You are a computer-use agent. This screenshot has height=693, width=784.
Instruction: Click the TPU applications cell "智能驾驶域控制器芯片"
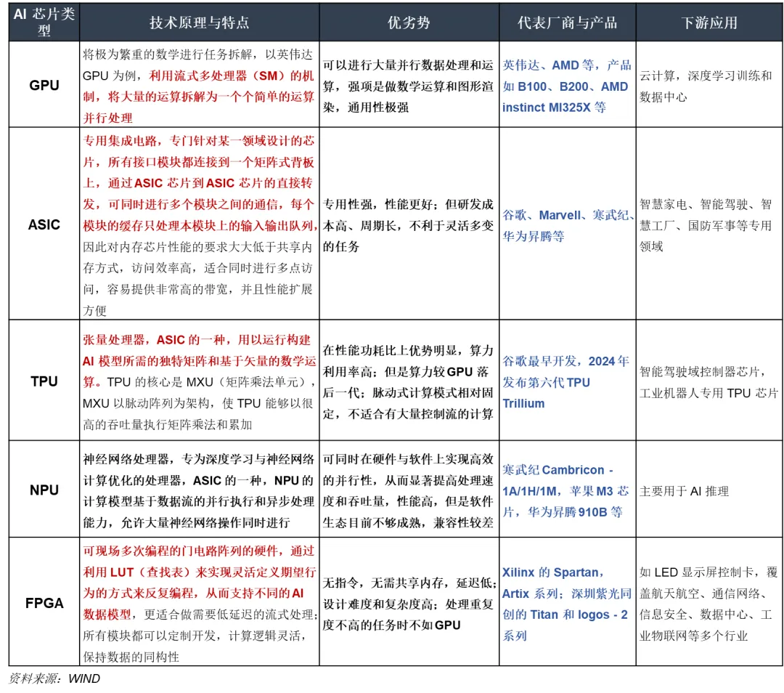[x=709, y=381]
